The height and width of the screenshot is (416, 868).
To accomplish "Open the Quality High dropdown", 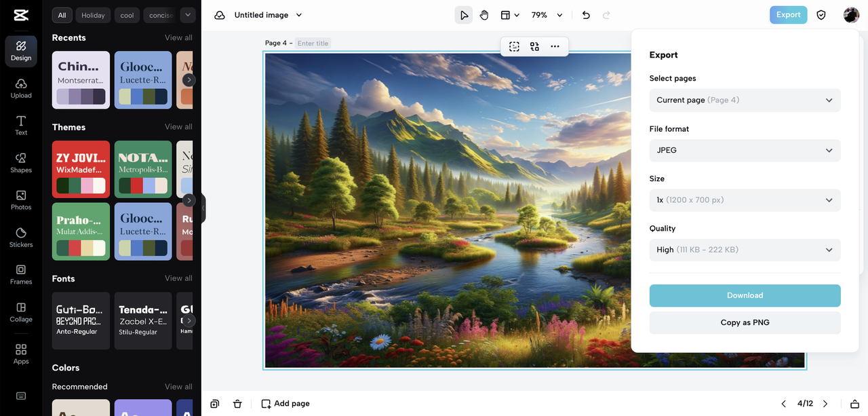I will click(x=745, y=250).
